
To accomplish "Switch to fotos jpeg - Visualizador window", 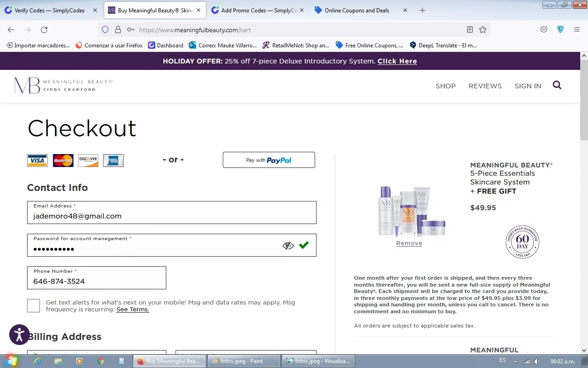I will [x=318, y=361].
